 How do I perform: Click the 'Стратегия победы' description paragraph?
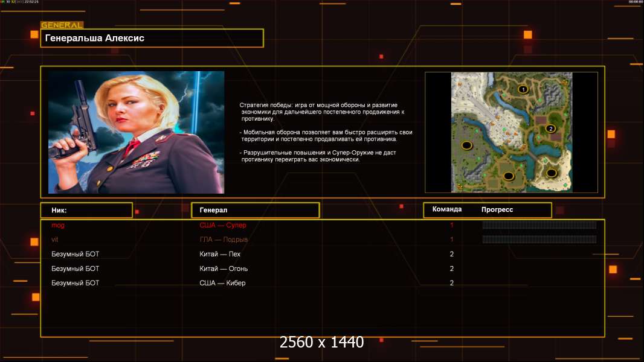[x=322, y=112]
